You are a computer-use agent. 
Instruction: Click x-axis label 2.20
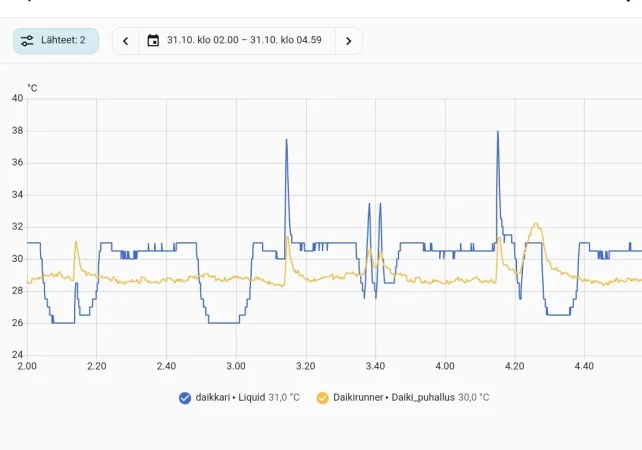click(x=97, y=366)
